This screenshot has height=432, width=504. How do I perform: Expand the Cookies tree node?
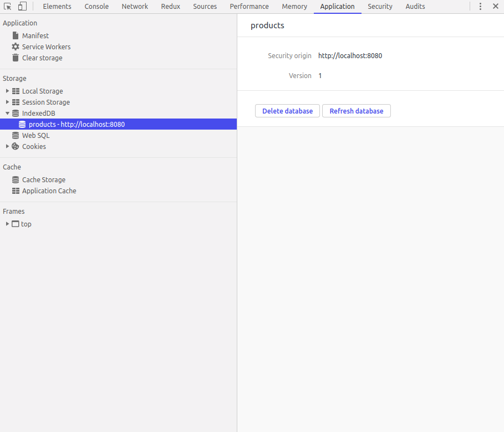tap(7, 146)
